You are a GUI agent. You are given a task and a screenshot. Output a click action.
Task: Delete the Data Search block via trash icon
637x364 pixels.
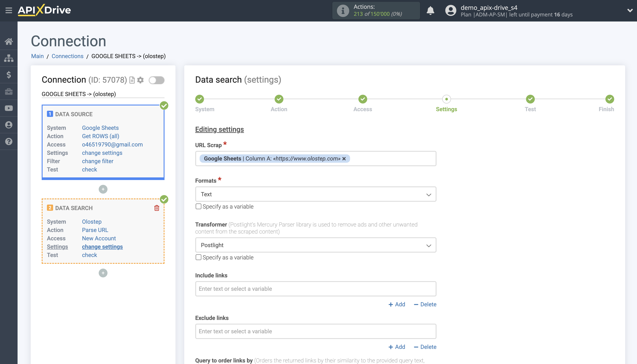point(157,208)
